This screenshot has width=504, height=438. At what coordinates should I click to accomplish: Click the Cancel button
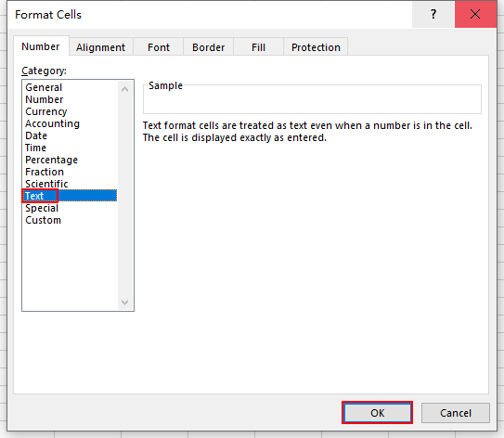pos(456,413)
